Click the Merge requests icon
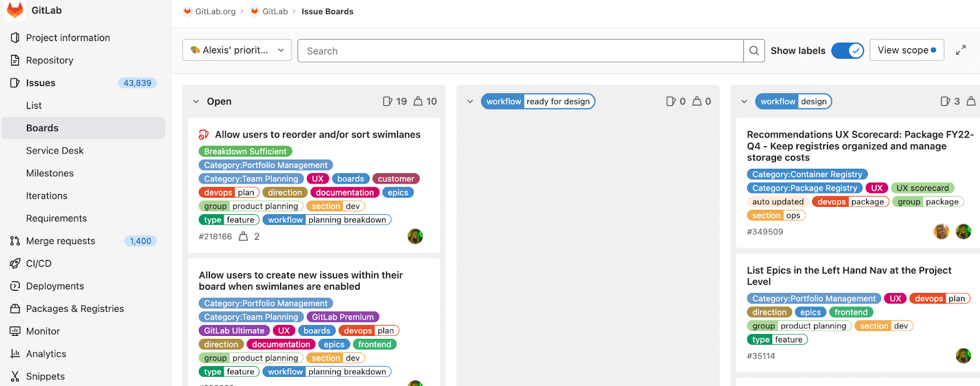The width and height of the screenshot is (980, 386). 15,241
